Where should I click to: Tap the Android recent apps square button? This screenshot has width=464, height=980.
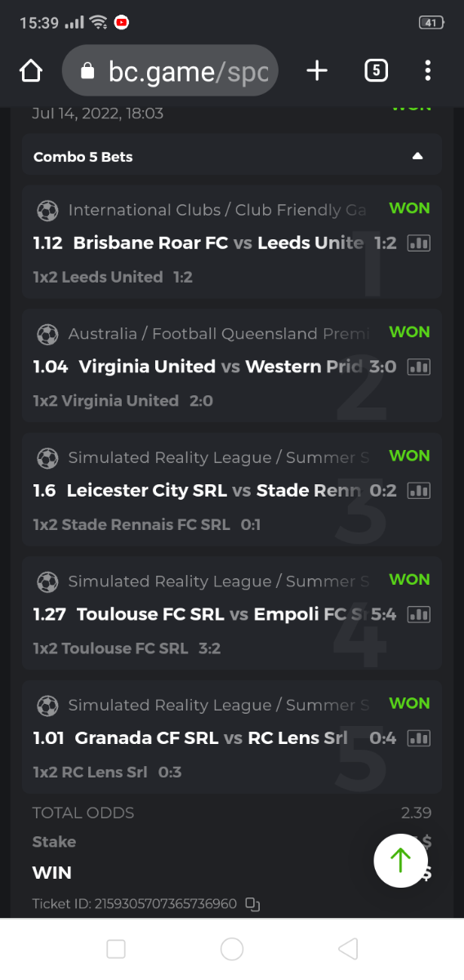pyautogui.click(x=116, y=949)
